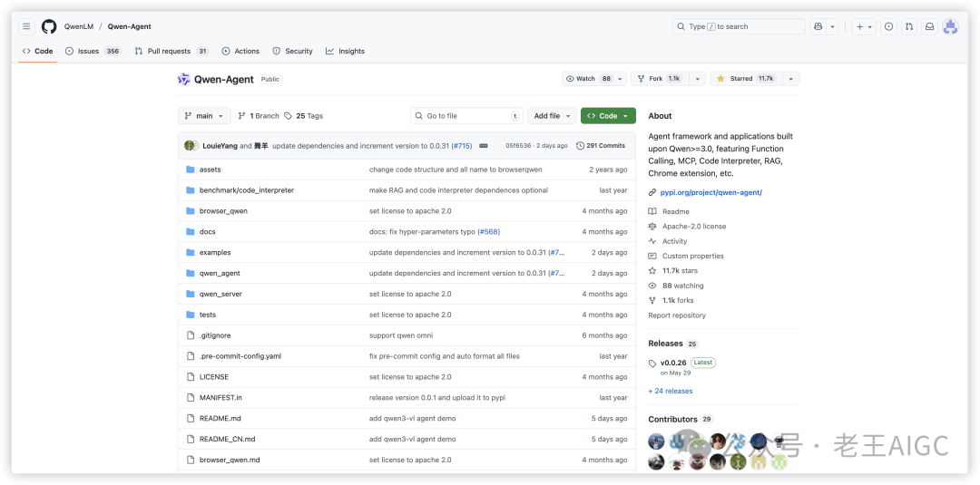
Task: Open the hamburger navigation menu
Action: coord(26,27)
